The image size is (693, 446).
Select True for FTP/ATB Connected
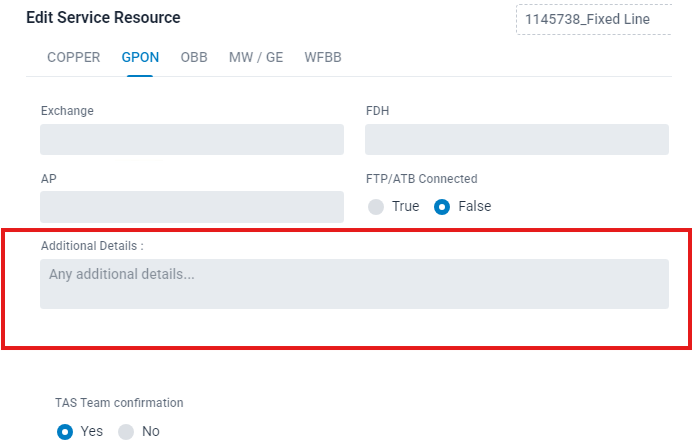377,207
